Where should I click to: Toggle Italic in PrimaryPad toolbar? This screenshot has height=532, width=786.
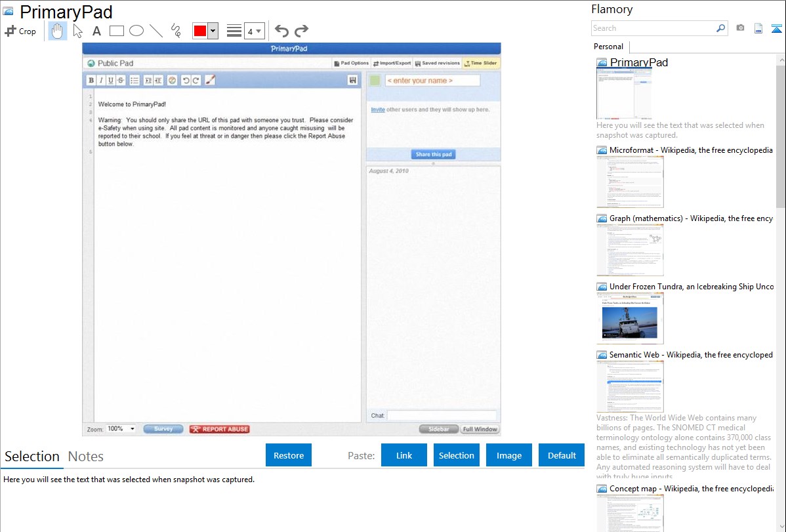tap(101, 80)
